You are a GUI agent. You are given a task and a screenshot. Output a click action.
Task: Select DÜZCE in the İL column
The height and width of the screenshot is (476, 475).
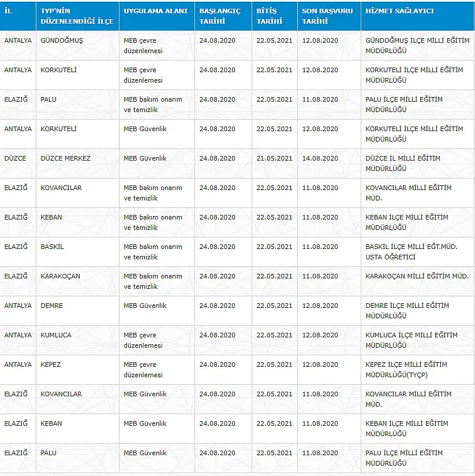[x=18, y=163]
